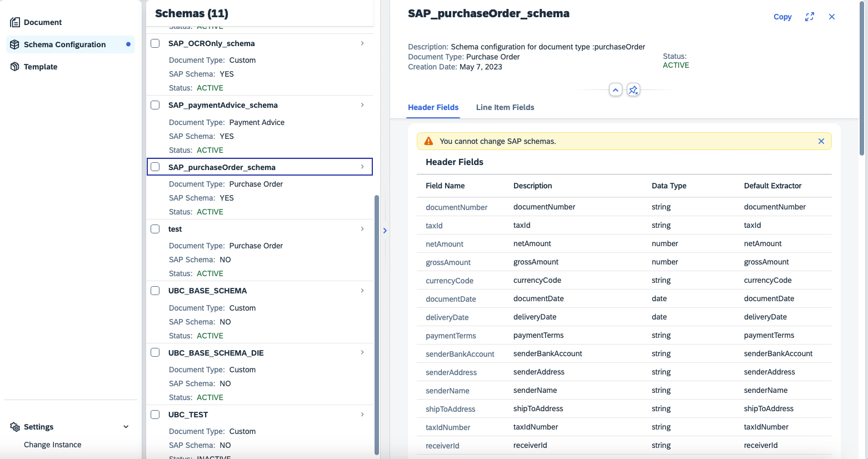The height and width of the screenshot is (459, 868).
Task: Open the taxIdNumber field link
Action: coord(448,427)
